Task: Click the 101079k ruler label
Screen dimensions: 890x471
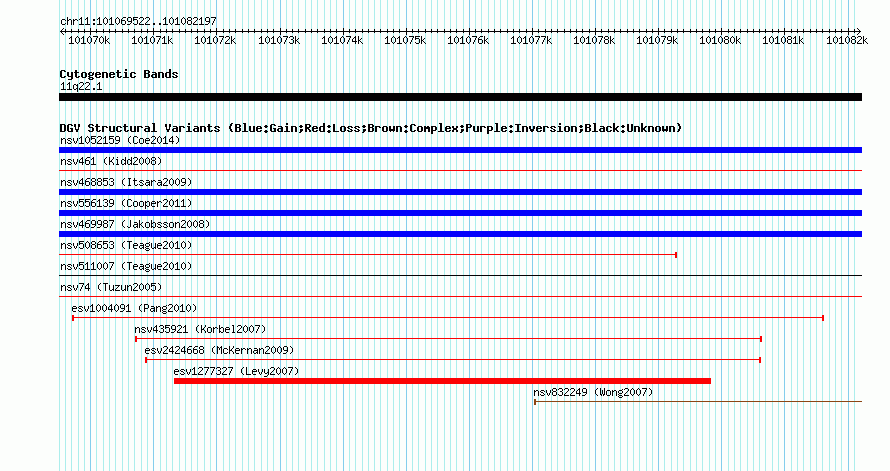Action: click(x=657, y=40)
